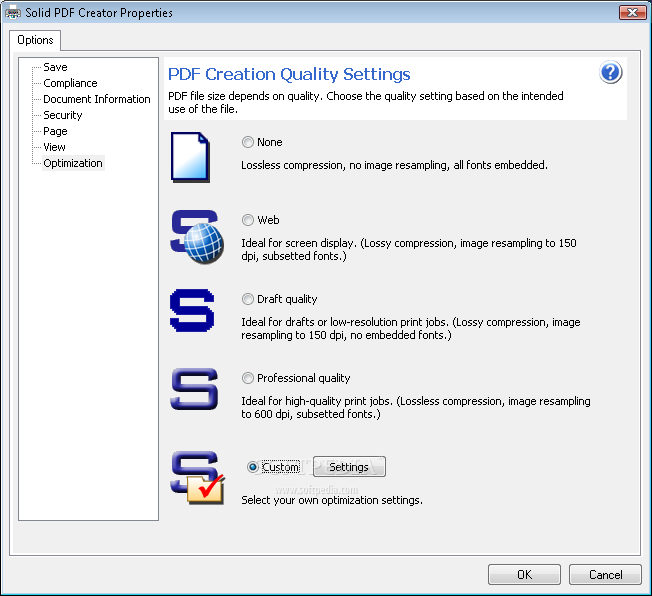
Task: Select the Web radio button
Action: (x=248, y=220)
